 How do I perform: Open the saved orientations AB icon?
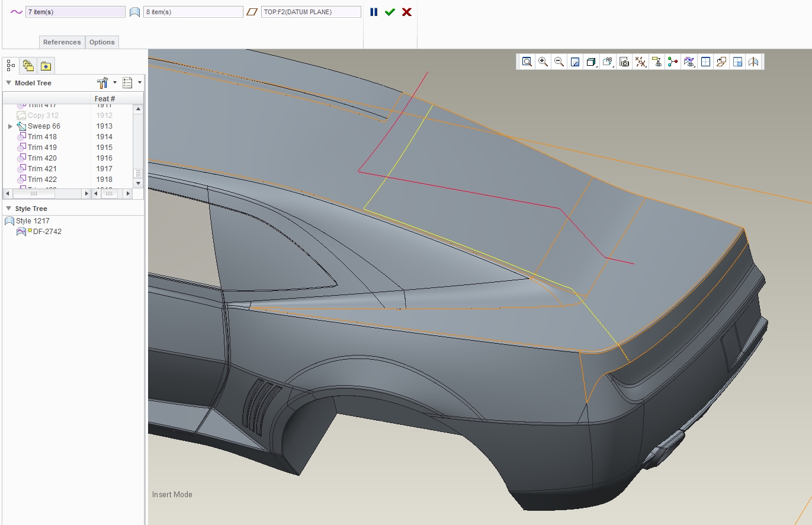pos(608,62)
